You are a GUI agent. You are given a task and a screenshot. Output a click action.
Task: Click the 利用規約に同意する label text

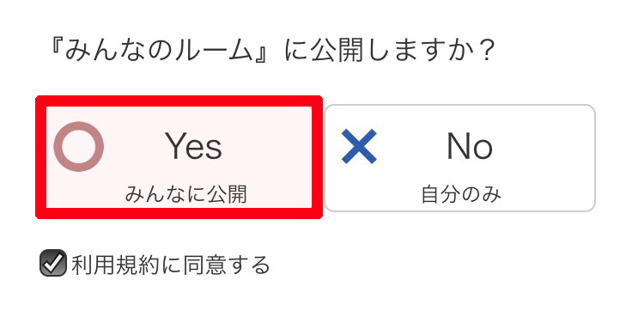click(x=171, y=265)
